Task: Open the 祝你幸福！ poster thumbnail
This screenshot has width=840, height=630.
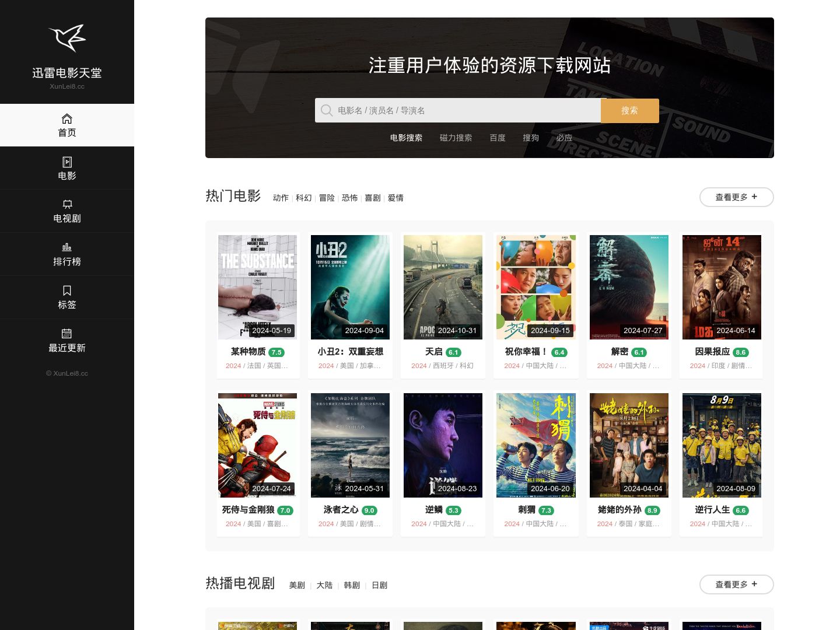Action: (536, 287)
